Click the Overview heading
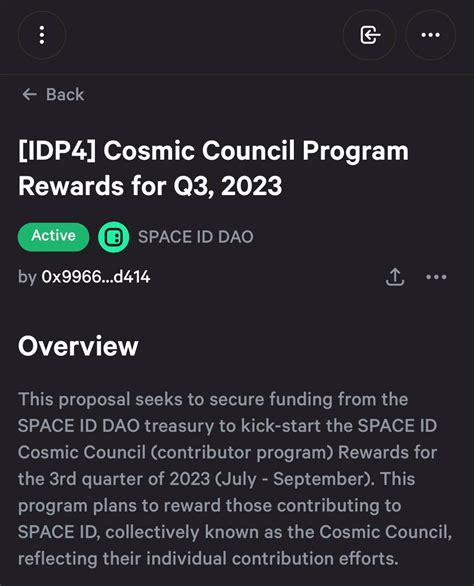Image resolution: width=474 pixels, height=586 pixels. [78, 346]
